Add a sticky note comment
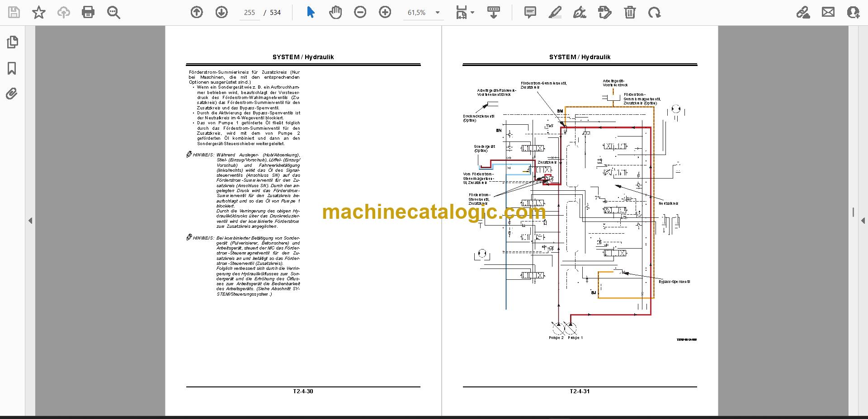The width and height of the screenshot is (868, 419). 530,12
